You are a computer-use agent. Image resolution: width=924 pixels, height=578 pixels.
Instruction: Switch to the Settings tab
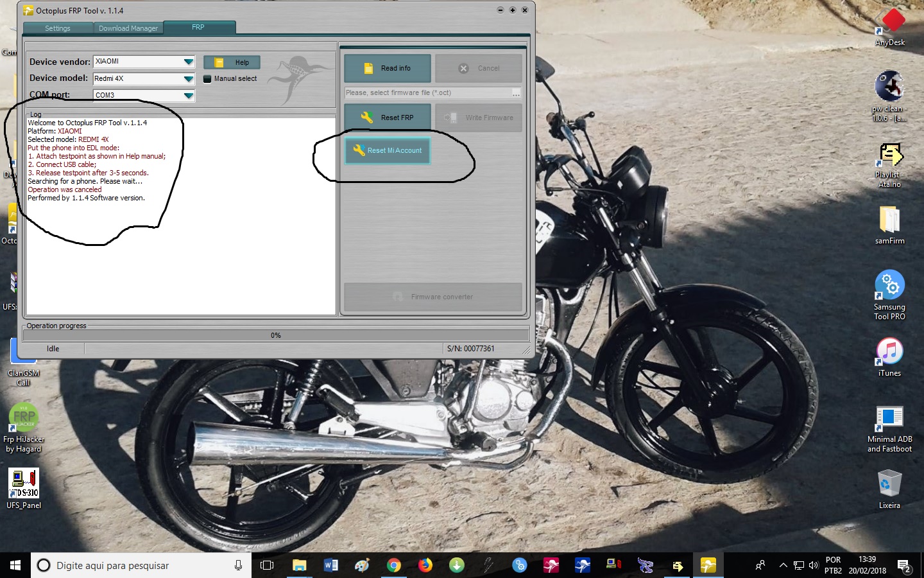tap(58, 28)
